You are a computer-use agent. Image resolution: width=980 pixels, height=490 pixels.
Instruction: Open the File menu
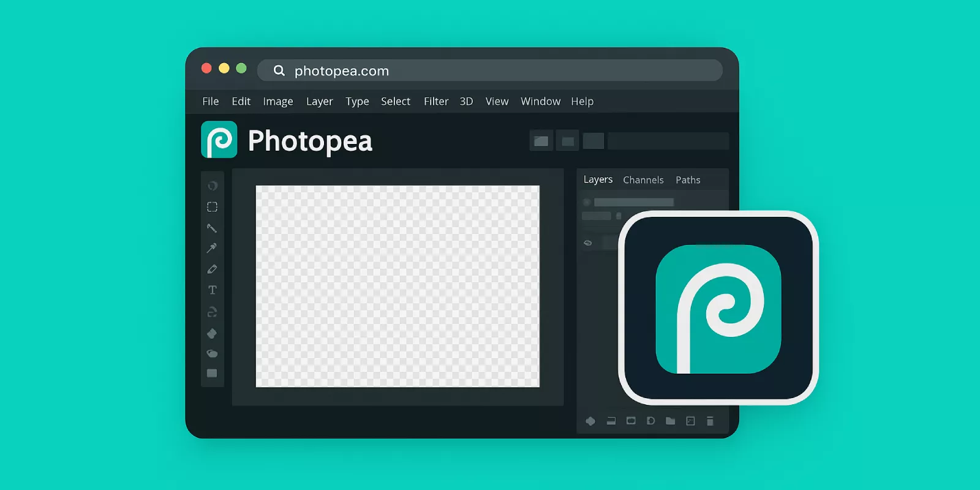211,101
